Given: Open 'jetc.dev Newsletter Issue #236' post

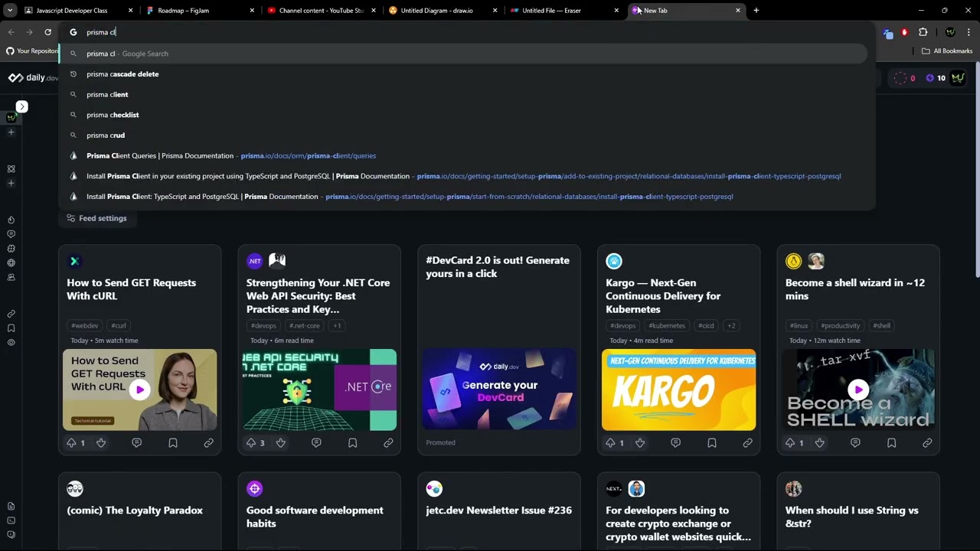Looking at the screenshot, I should (x=498, y=510).
